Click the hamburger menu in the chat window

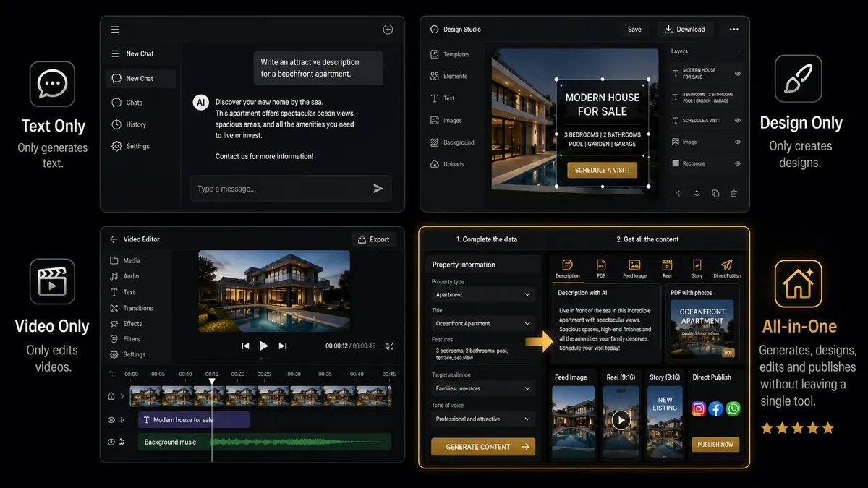pos(115,30)
